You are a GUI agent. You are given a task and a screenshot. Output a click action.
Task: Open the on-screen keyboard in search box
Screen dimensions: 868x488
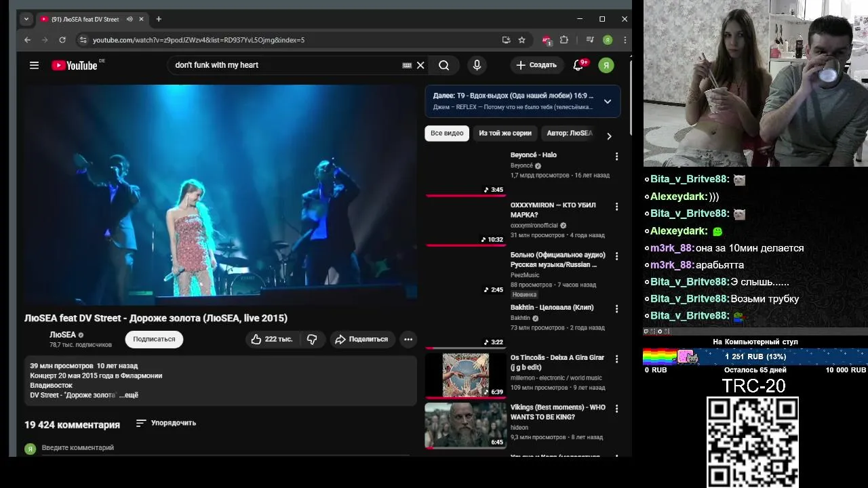[x=407, y=65]
